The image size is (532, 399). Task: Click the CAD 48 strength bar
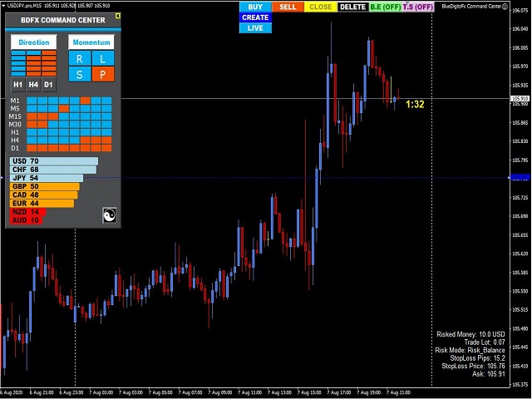(44, 195)
